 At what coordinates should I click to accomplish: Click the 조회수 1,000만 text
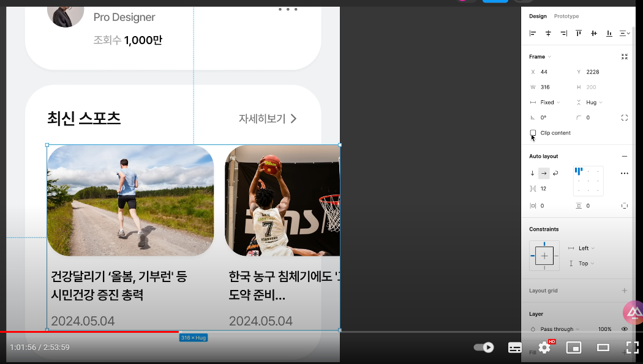127,40
